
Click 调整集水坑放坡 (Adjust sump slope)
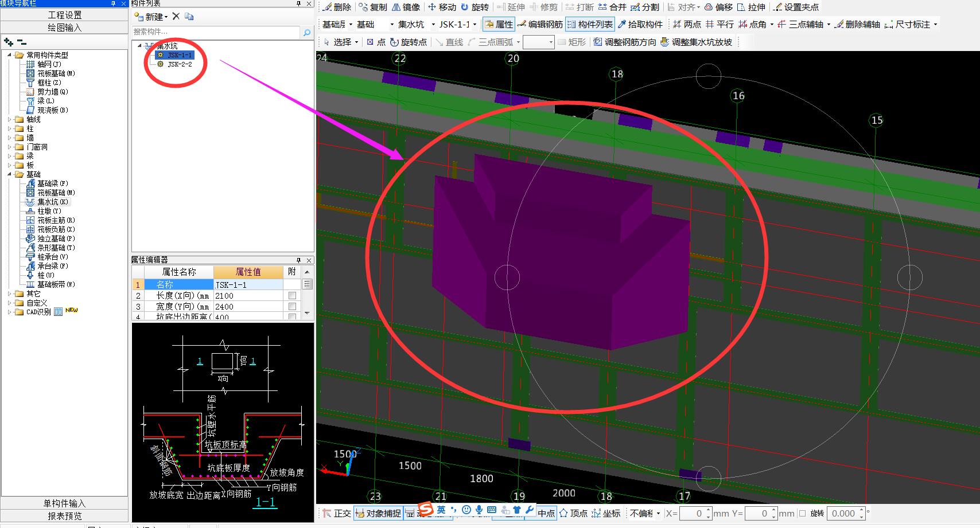click(x=697, y=42)
